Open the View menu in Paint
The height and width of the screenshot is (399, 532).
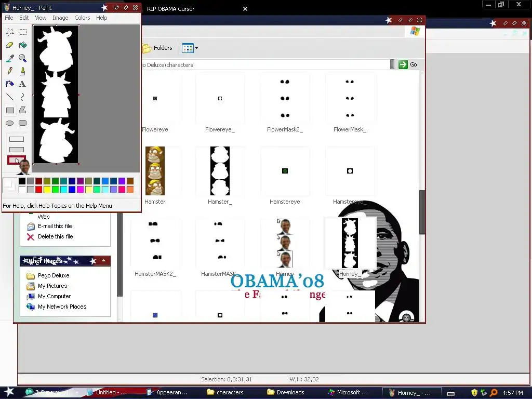click(41, 18)
